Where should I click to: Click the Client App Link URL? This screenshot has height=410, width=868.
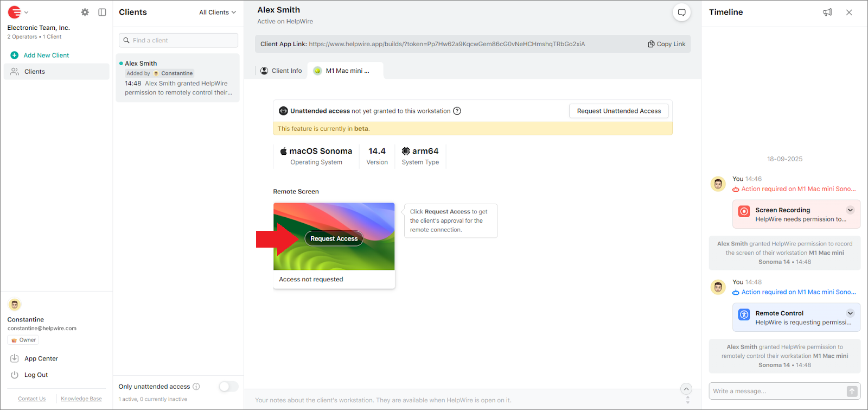(x=447, y=44)
